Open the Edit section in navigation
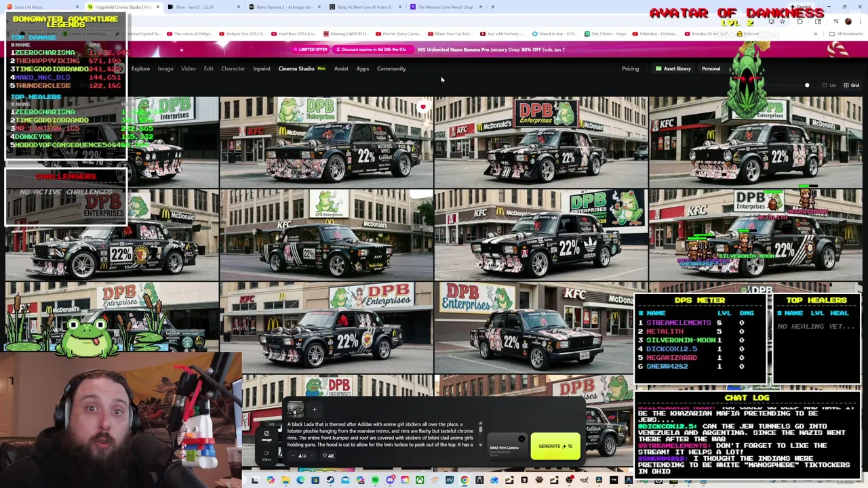This screenshot has height=488, width=868. coord(208,68)
